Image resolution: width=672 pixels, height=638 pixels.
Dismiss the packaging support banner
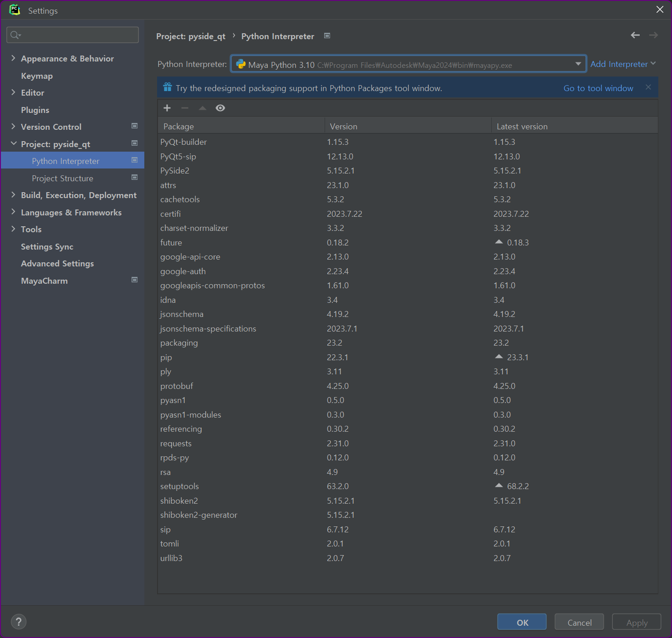tap(648, 87)
